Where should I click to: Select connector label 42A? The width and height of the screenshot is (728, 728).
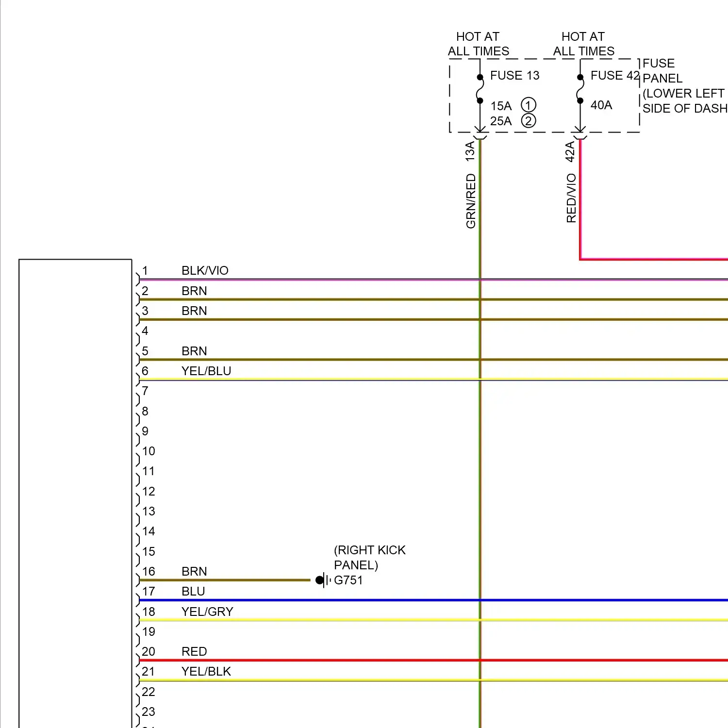(570, 151)
